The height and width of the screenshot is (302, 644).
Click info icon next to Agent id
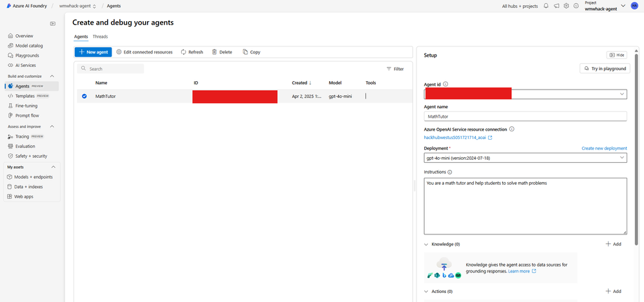pos(445,84)
